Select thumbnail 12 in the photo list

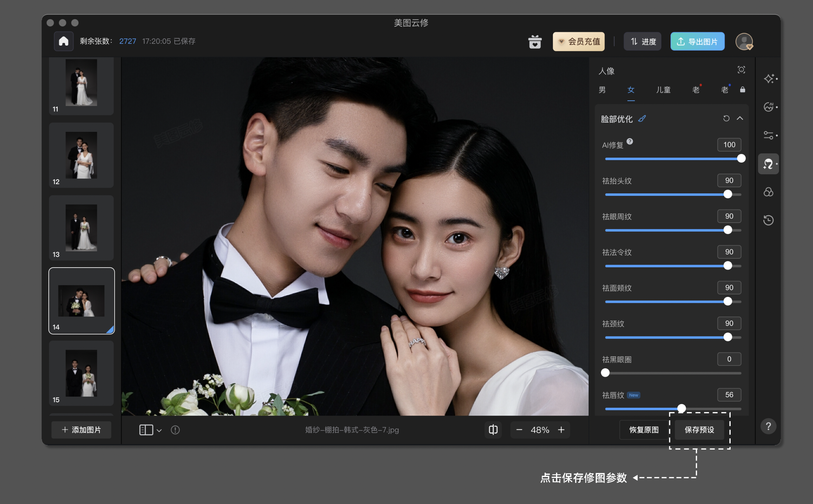(81, 156)
